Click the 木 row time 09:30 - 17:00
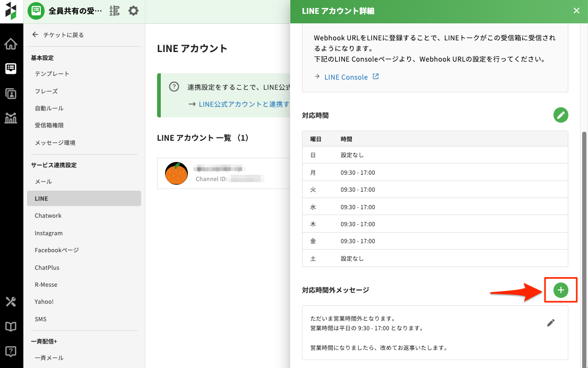This screenshot has width=588, height=368. point(358,224)
